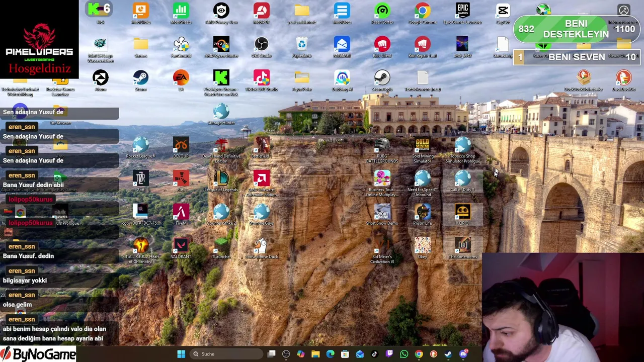The height and width of the screenshot is (362, 644).
Task: Open WhatsApp from the taskbar
Action: tap(404, 354)
